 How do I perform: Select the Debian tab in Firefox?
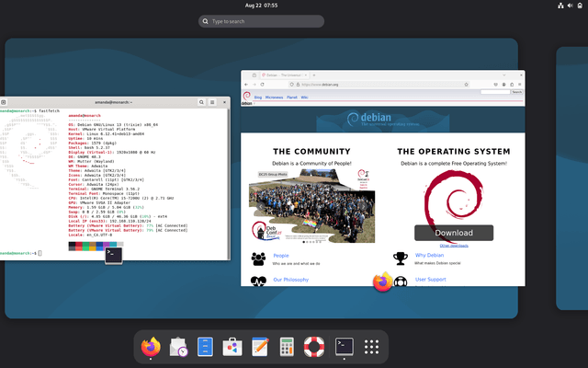coord(284,75)
